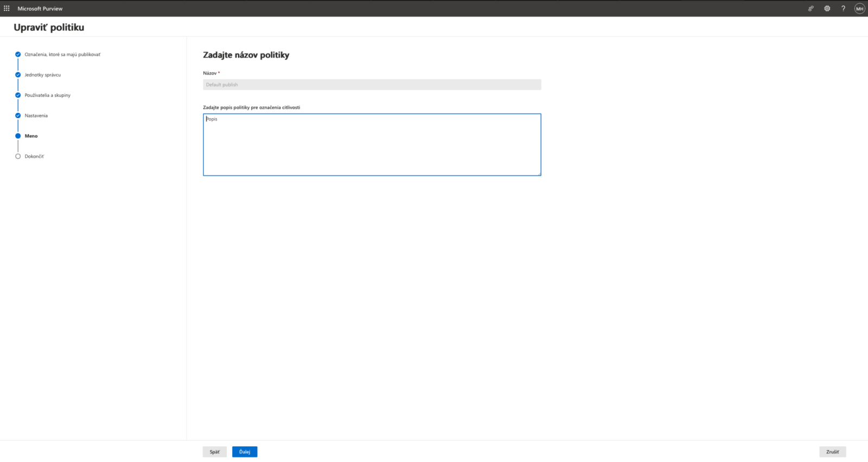Click the Zrušiť button

(833, 452)
